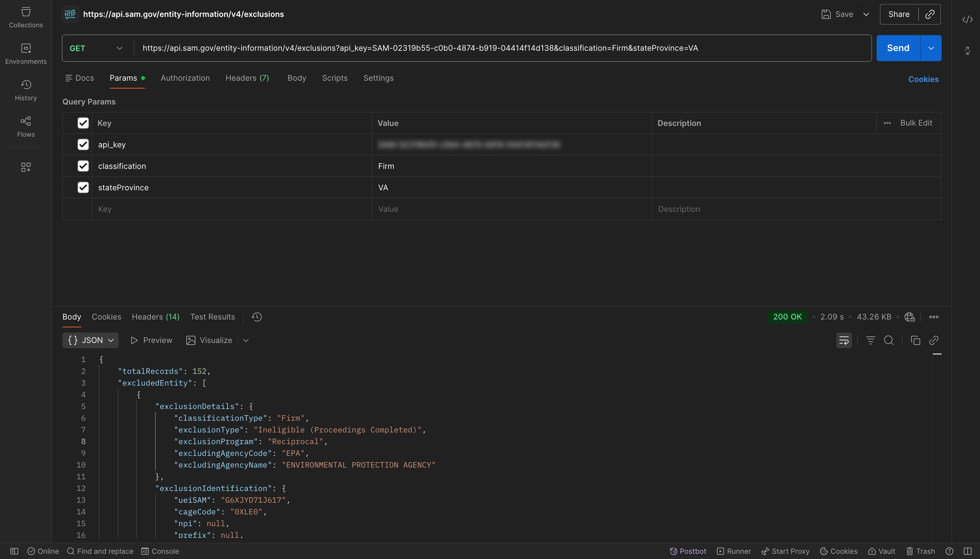Toggle the select-all params checkbox in header
980x559 pixels.
[x=83, y=123]
